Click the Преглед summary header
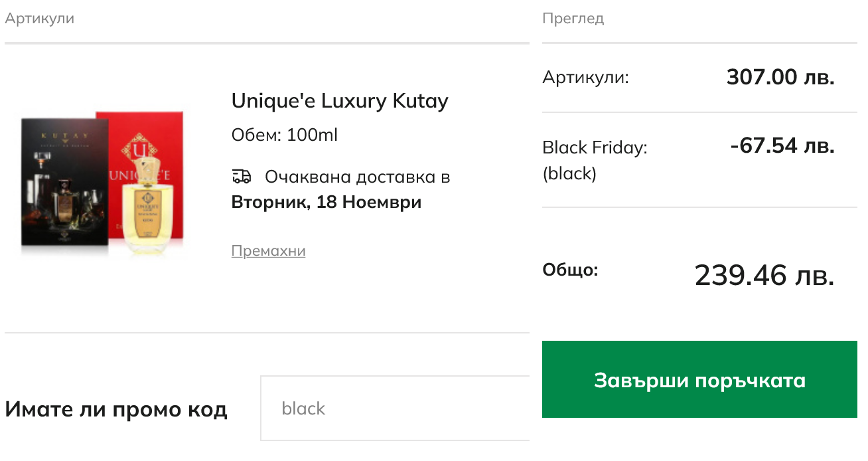The image size is (868, 461). [x=573, y=19]
